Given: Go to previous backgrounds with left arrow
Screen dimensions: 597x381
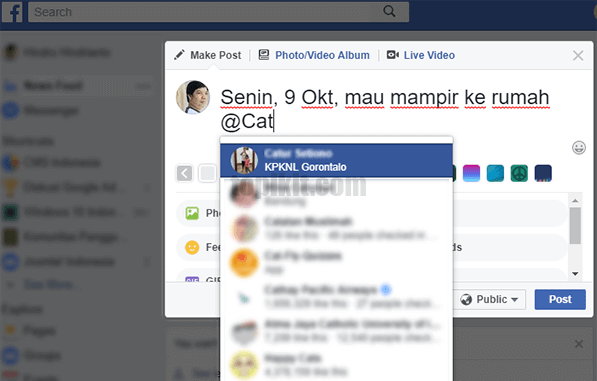Looking at the screenshot, I should tap(184, 174).
